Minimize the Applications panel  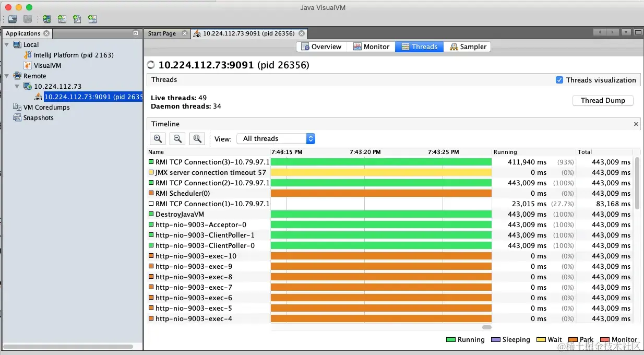[136, 33]
